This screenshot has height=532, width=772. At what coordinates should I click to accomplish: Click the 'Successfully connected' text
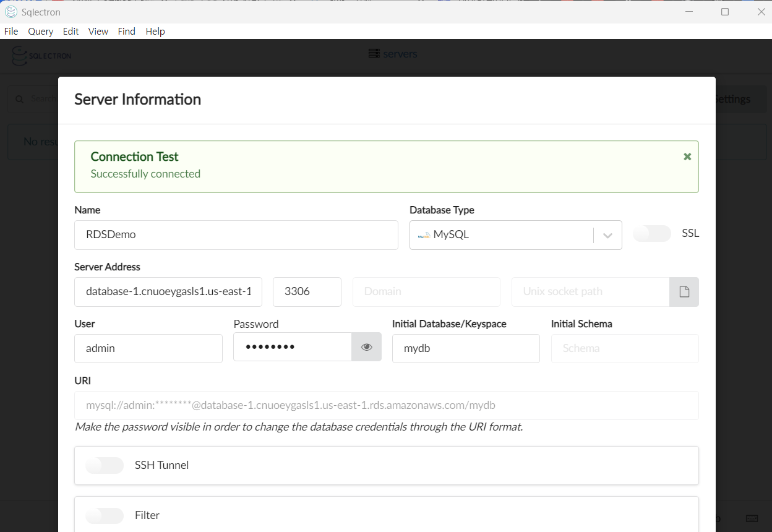click(145, 174)
